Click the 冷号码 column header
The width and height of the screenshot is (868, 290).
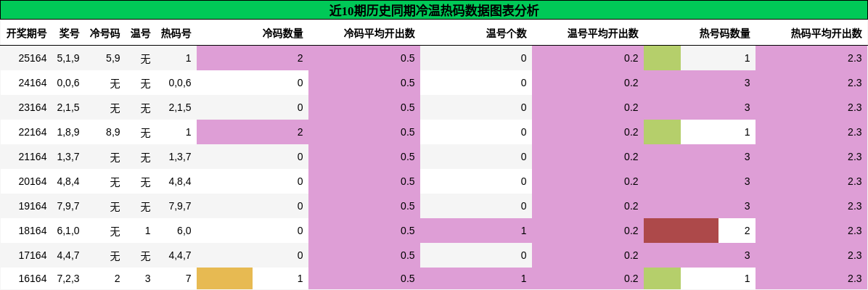[x=105, y=34]
